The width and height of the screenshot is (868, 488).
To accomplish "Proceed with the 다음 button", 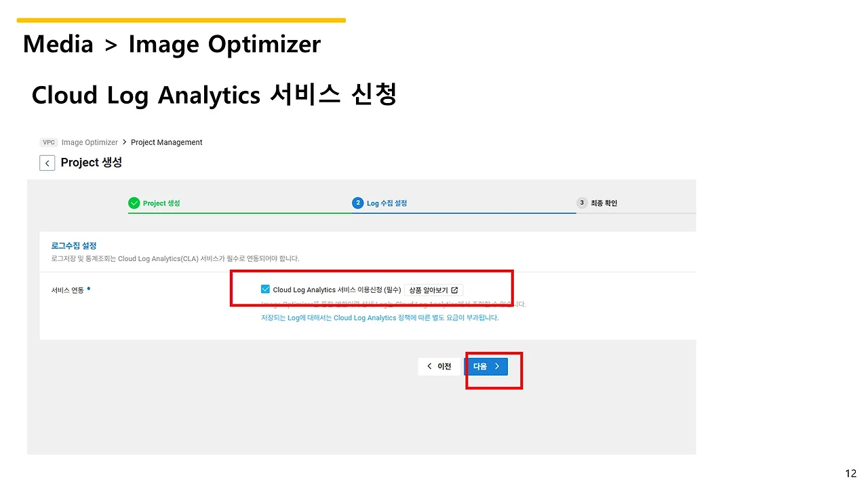I will point(486,367).
